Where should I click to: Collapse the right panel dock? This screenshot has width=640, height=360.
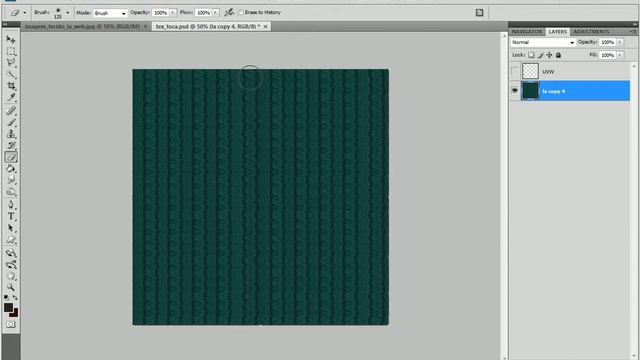[x=635, y=24]
